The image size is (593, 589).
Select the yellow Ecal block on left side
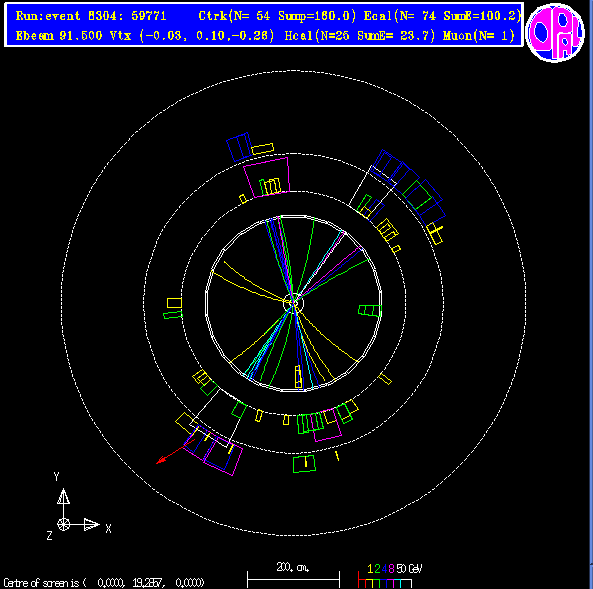pyautogui.click(x=174, y=303)
